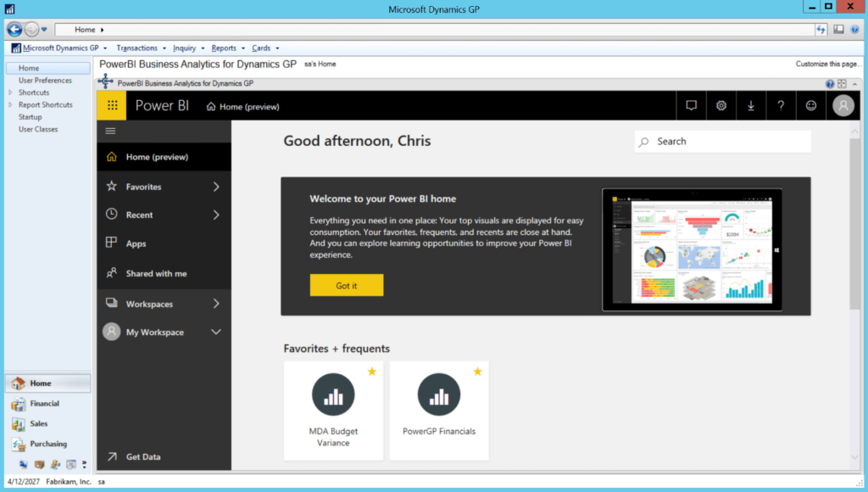Open the Transactions menu
The image size is (868, 492).
[142, 48]
